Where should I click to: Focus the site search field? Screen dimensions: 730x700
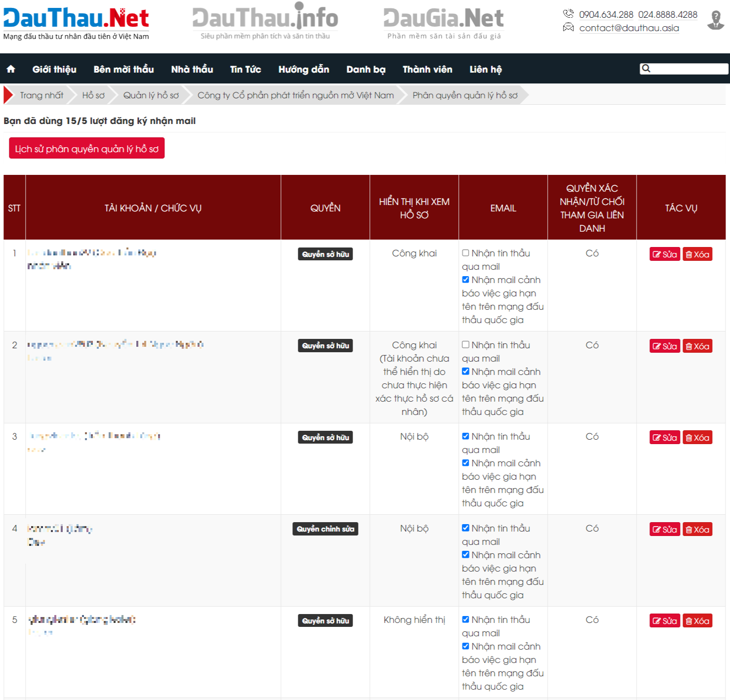[x=684, y=69]
